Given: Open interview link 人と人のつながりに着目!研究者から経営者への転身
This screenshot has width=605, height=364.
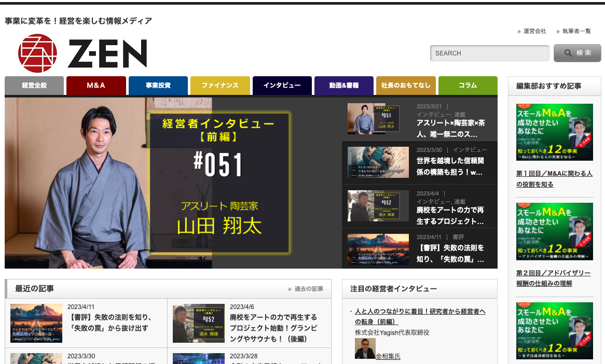Looking at the screenshot, I should (420, 317).
